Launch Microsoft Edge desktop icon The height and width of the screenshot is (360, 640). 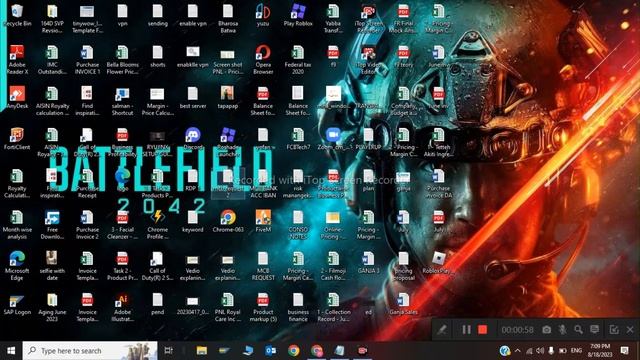(x=17, y=266)
